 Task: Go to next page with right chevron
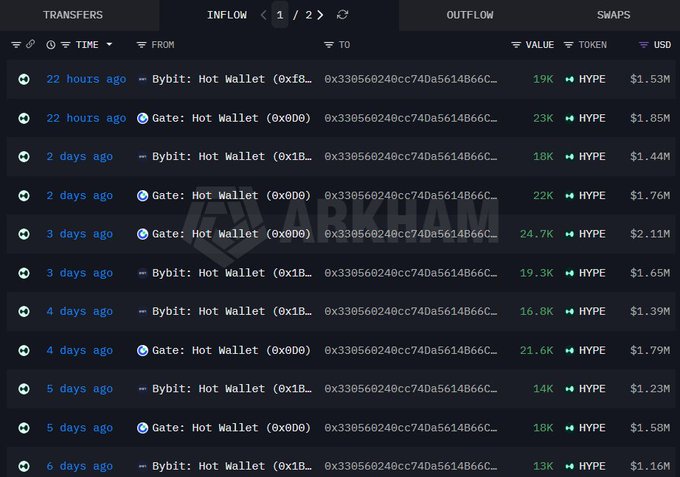[320, 15]
